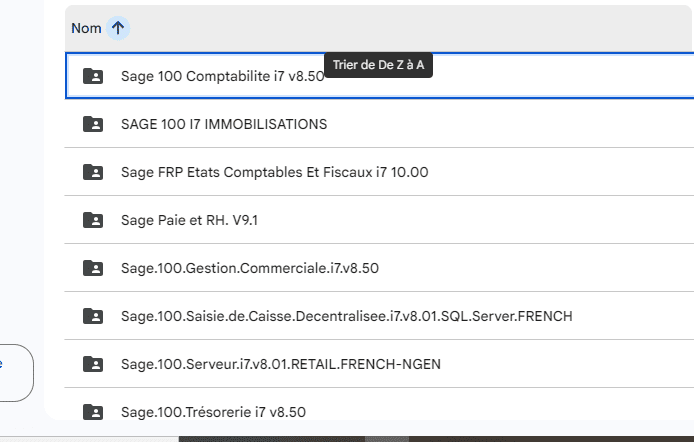Select the SAGE 100 I7 IMMOBILISATIONS row
This screenshot has width=694, height=442.
pos(223,124)
